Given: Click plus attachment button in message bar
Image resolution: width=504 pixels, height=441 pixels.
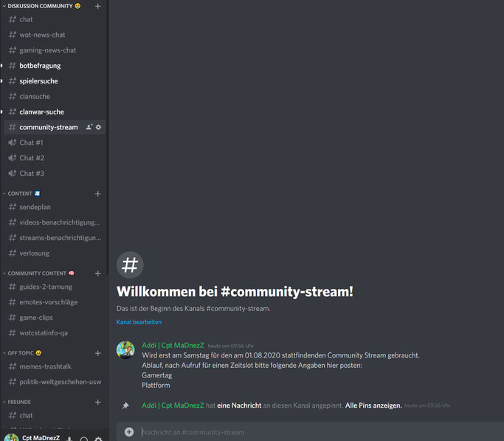Looking at the screenshot, I should [129, 431].
